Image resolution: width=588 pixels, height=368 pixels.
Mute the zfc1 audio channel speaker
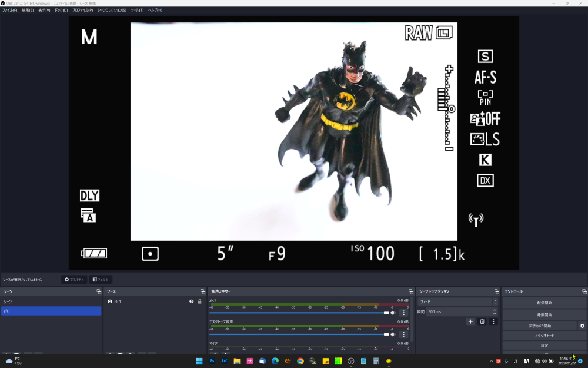coord(393,313)
